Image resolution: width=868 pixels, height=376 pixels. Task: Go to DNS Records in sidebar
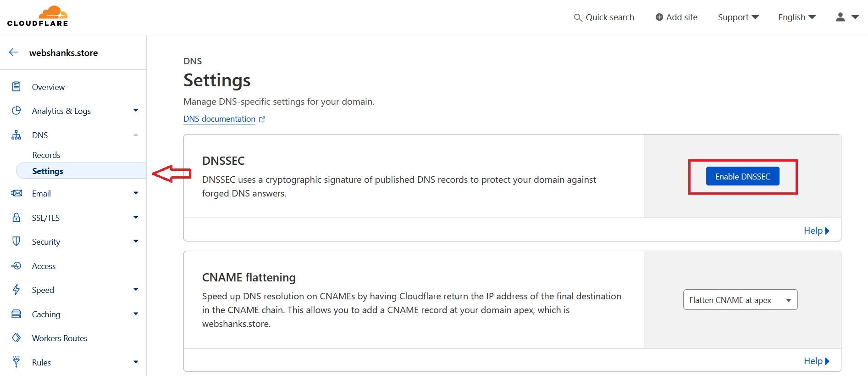pos(46,155)
